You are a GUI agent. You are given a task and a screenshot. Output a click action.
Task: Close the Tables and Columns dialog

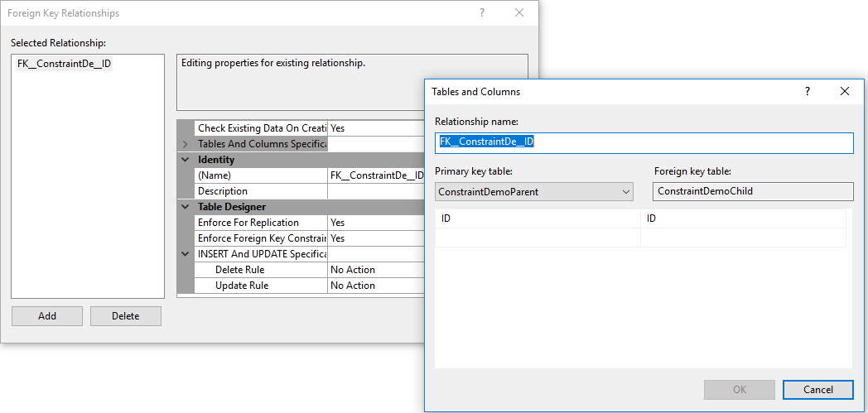pos(844,92)
